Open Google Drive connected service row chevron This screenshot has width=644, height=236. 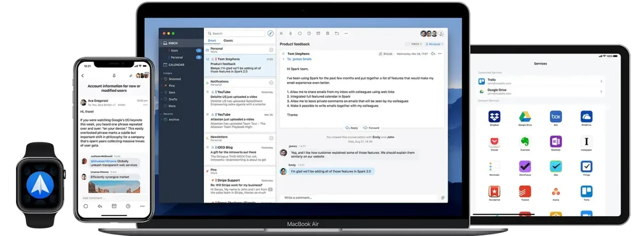[x=601, y=92]
